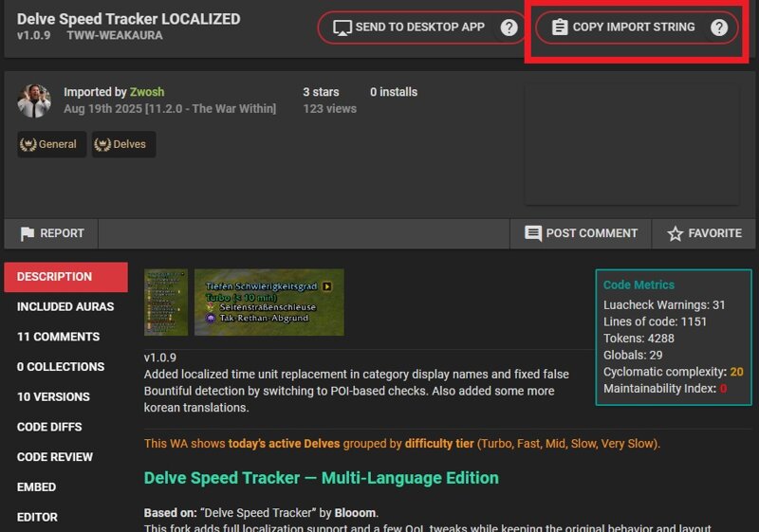
Task: Open Zwosh's profile avatar
Action: tap(34, 101)
